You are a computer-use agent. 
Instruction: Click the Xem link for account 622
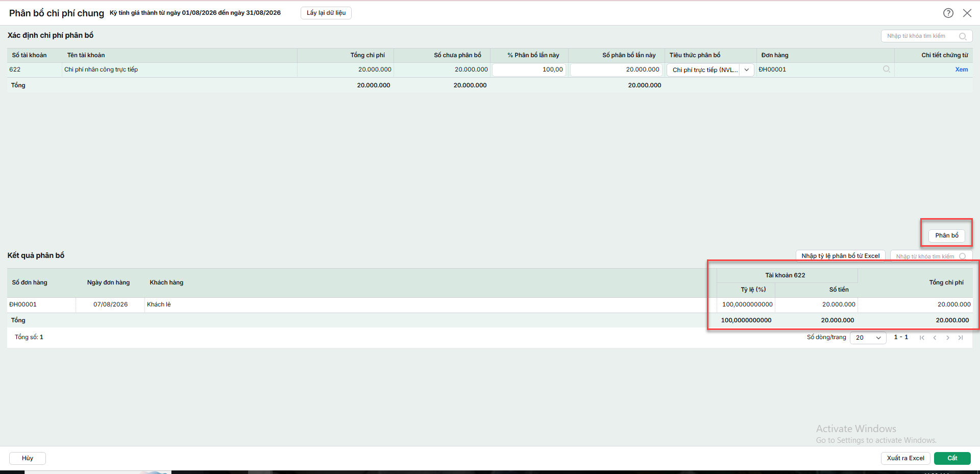[x=961, y=69]
